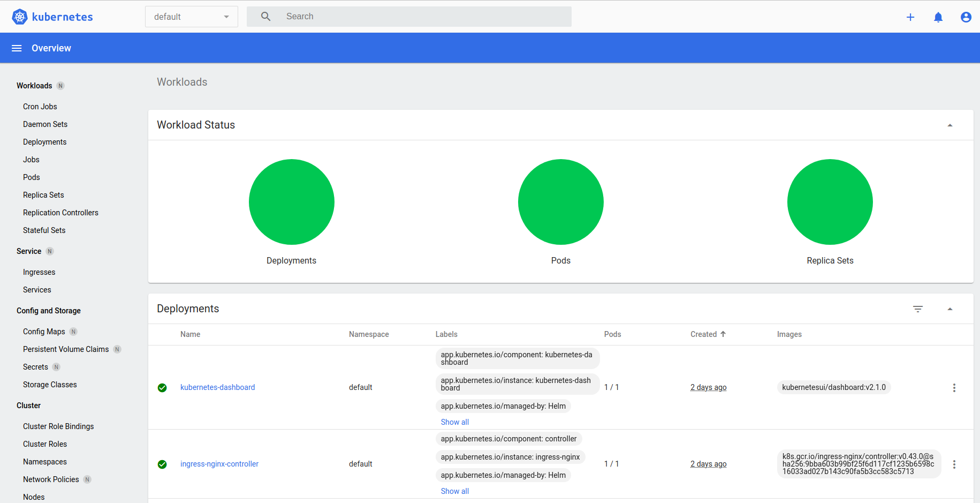
Task: Click the ingress-nginx-controller status check icon
Action: (x=162, y=464)
